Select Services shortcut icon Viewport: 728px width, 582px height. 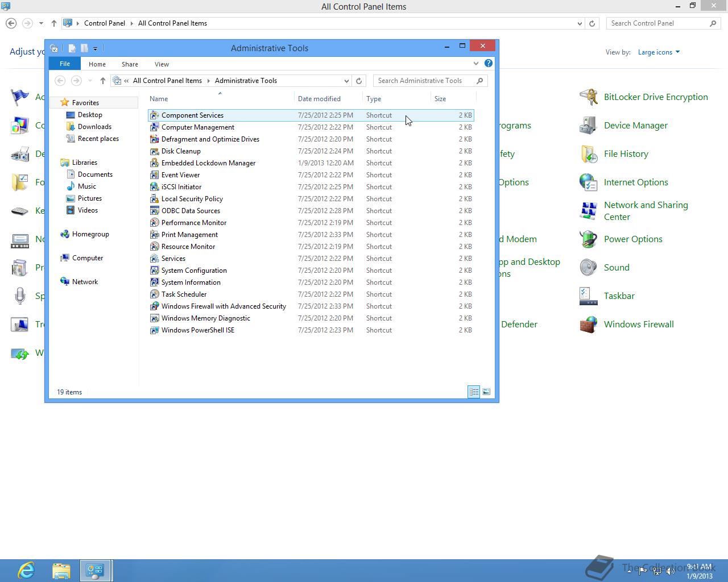tap(154, 259)
